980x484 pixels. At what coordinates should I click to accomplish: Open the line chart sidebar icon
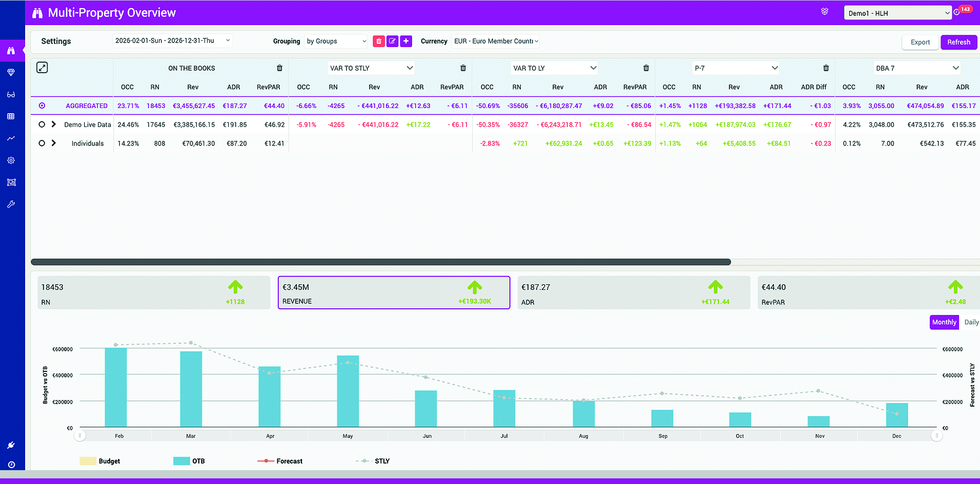11,139
